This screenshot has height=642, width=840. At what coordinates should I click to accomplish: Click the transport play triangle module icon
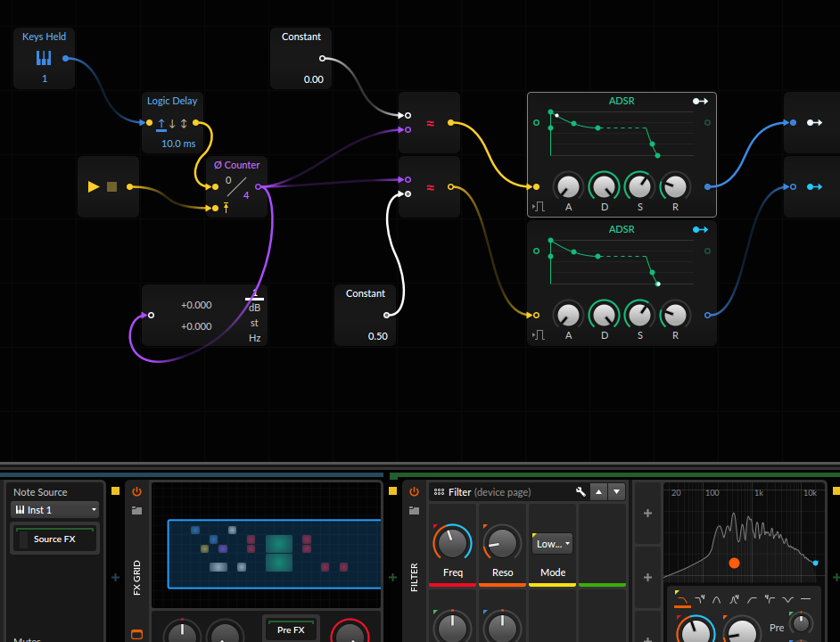tap(94, 186)
